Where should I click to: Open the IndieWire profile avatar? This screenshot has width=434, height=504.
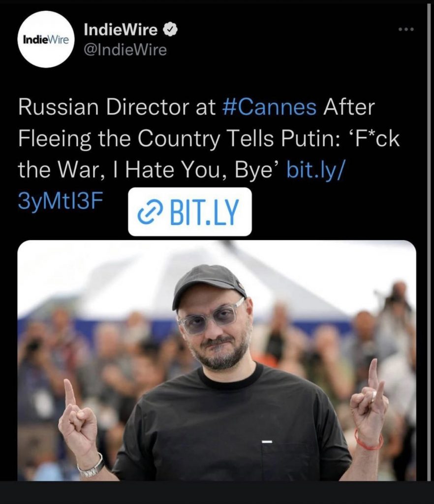(x=46, y=39)
